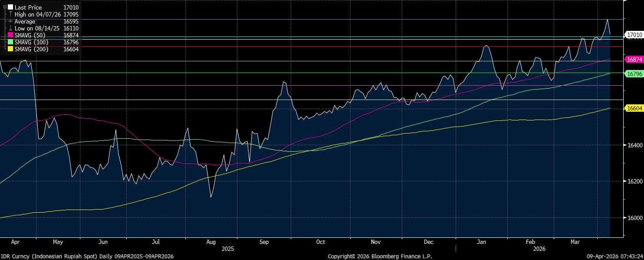644x260 pixels.
Task: Click the magenta SMAVG (50) legend swatch
Action: click(x=10, y=35)
